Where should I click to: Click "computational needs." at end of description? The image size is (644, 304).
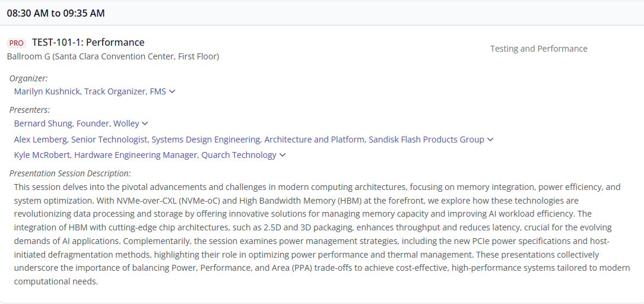(56, 282)
